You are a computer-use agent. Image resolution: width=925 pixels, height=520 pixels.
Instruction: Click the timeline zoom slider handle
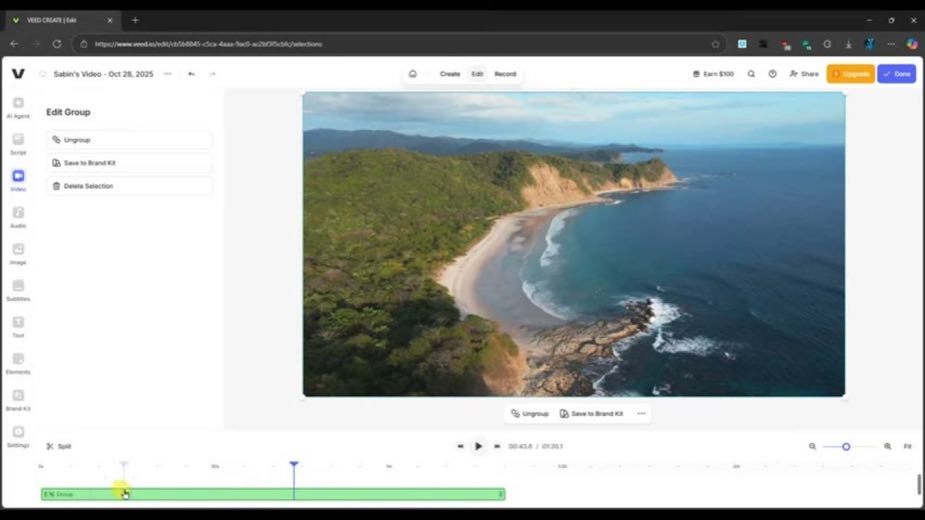846,447
